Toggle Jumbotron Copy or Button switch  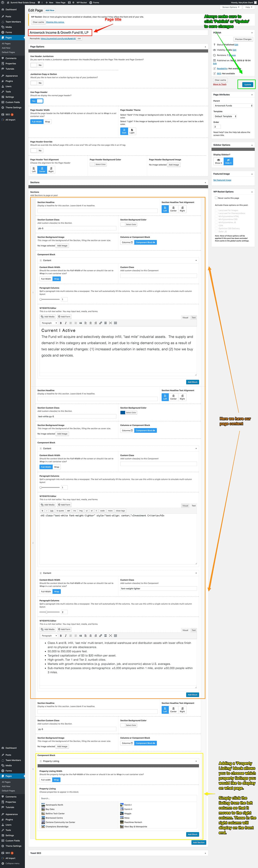click(x=36, y=83)
